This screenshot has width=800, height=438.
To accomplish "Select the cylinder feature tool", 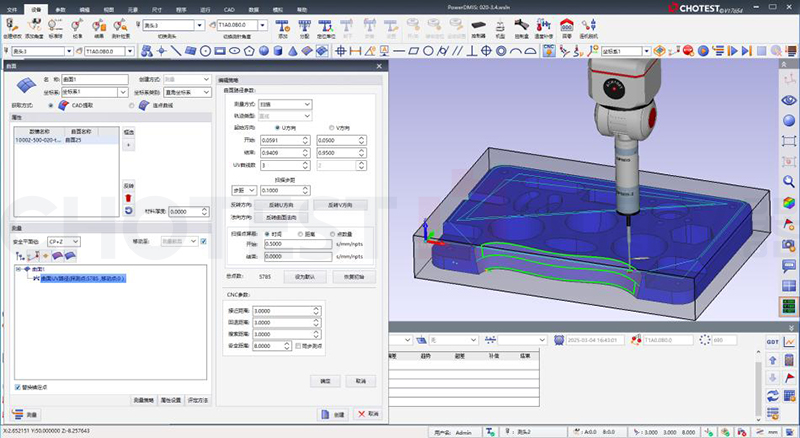I will tap(278, 51).
